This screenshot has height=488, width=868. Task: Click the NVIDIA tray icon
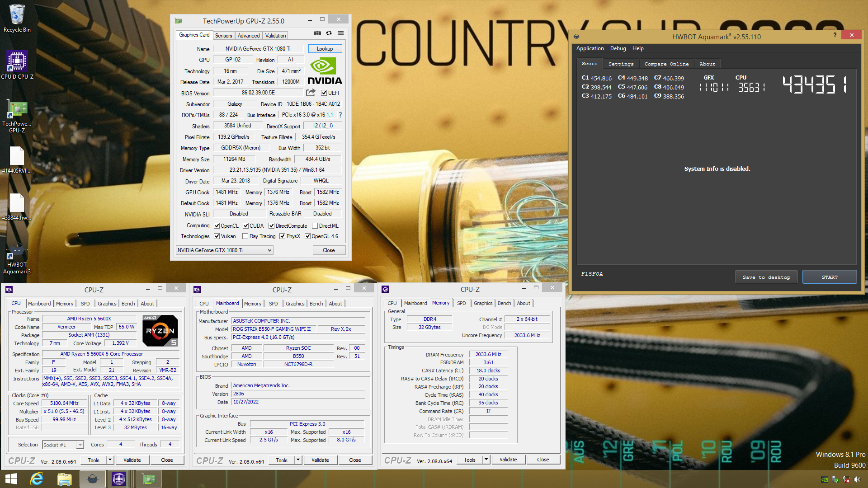click(x=825, y=479)
